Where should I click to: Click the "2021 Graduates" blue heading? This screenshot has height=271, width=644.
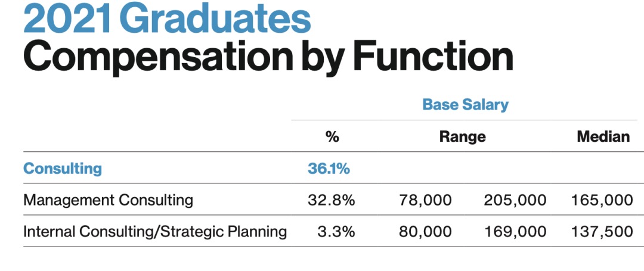[167, 18]
